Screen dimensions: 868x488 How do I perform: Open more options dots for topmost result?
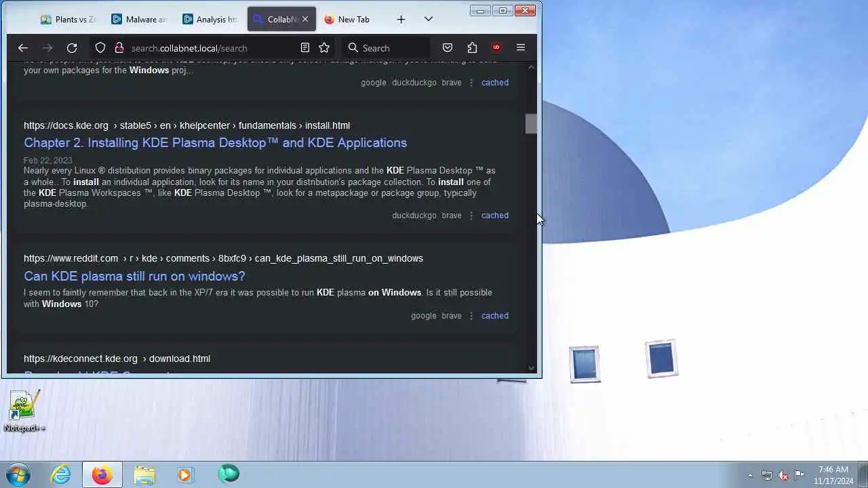tap(471, 83)
